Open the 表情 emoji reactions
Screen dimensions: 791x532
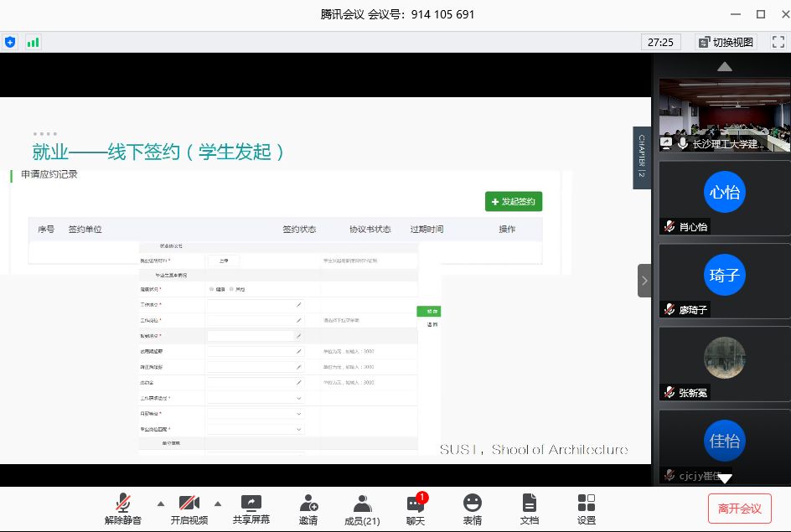[x=473, y=509]
